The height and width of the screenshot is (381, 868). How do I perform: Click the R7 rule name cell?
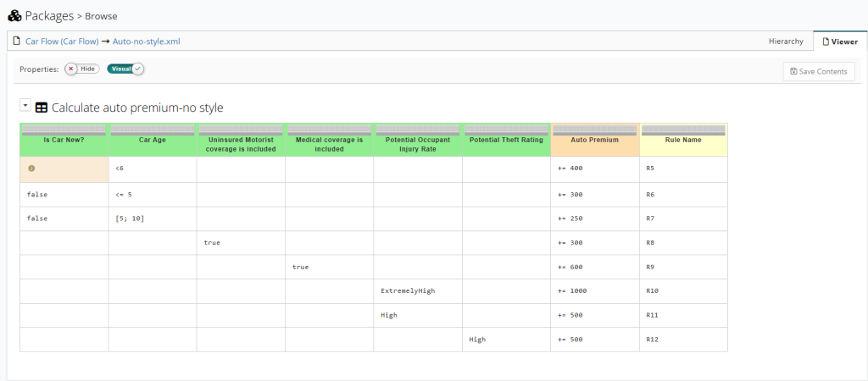pos(684,219)
